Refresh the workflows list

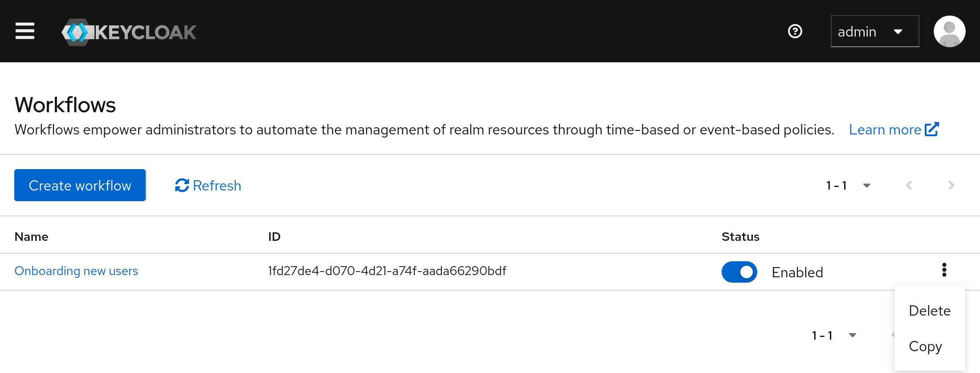click(x=208, y=185)
